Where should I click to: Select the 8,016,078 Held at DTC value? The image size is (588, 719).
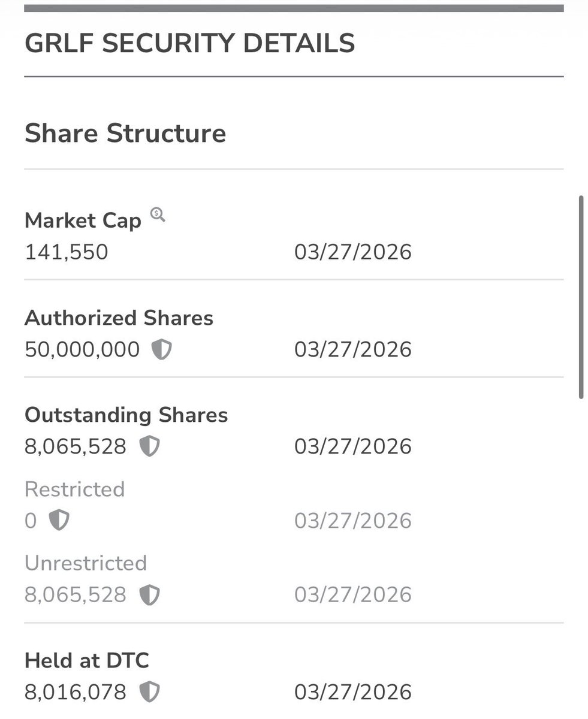76,692
